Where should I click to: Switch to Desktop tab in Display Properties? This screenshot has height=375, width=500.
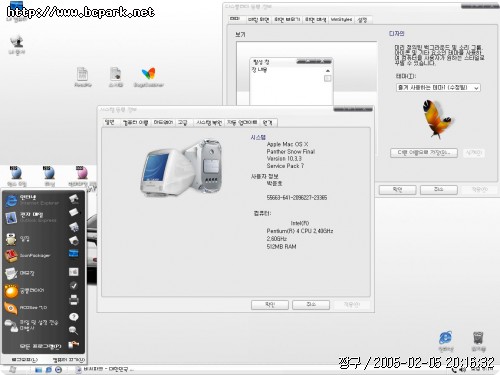click(x=258, y=20)
